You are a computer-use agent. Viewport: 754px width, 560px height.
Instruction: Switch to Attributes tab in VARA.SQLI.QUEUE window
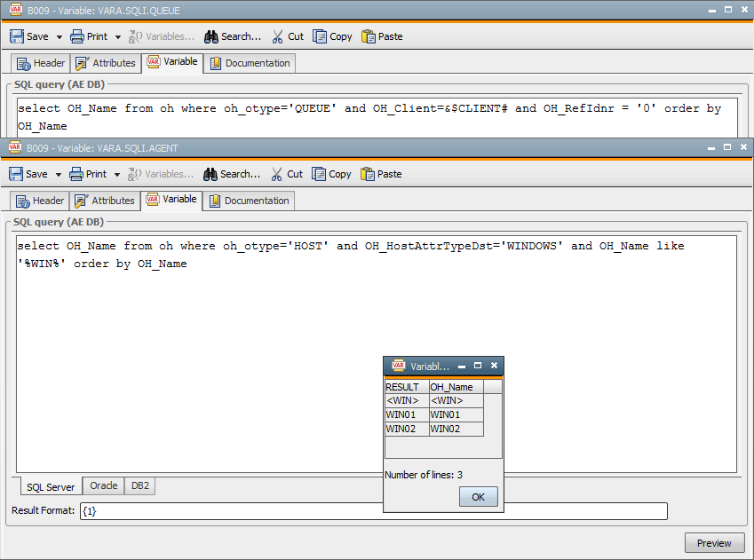[106, 63]
